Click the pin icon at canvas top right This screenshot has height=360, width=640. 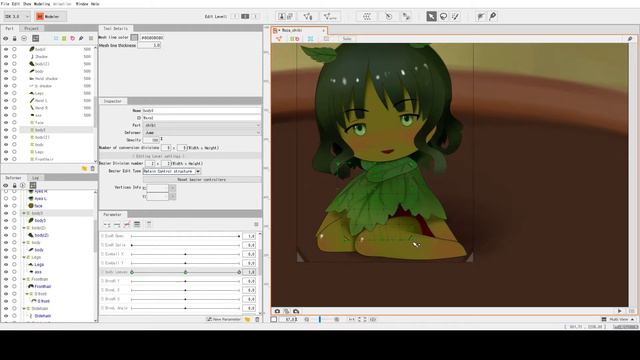click(x=630, y=38)
